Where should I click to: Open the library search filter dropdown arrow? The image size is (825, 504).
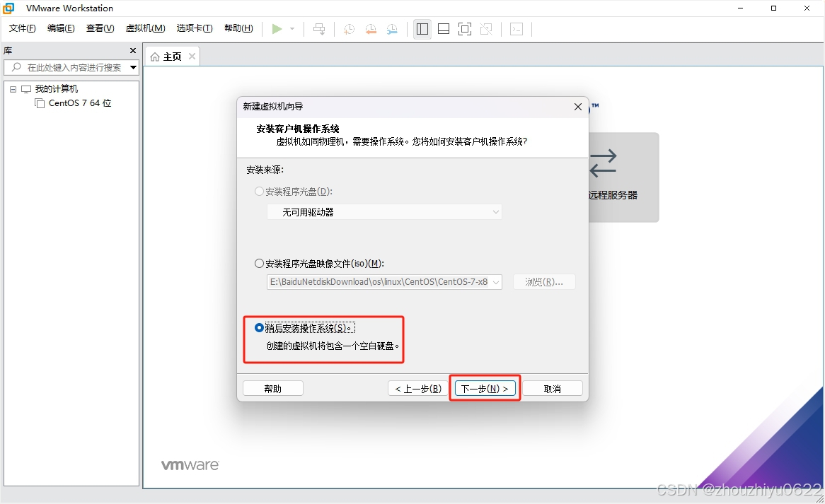(x=133, y=67)
